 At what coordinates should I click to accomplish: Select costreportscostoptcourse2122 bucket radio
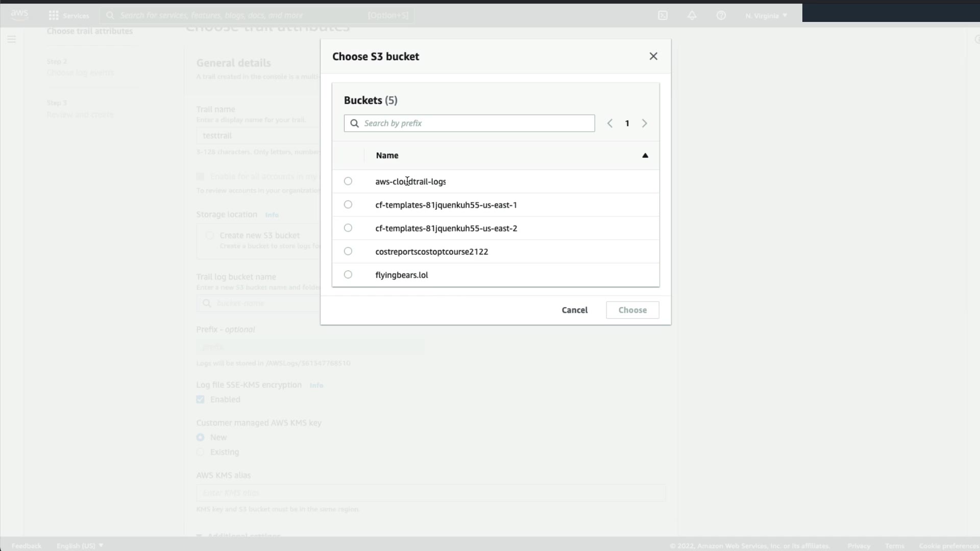pyautogui.click(x=348, y=251)
